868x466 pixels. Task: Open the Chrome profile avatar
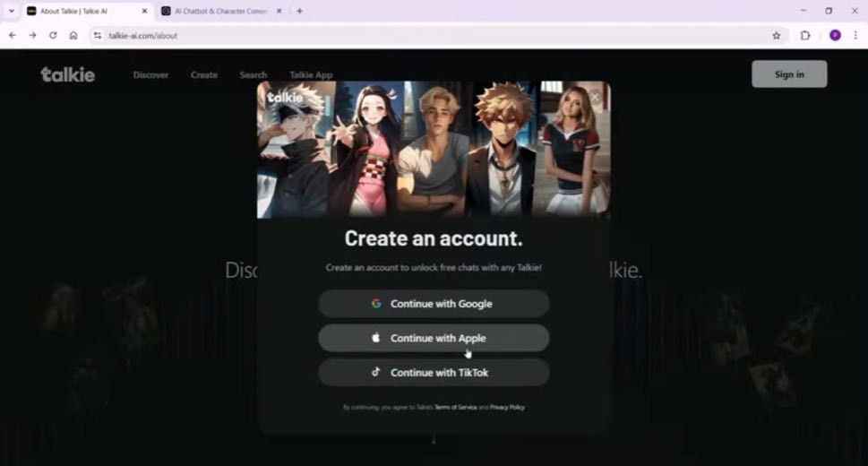pyautogui.click(x=835, y=36)
